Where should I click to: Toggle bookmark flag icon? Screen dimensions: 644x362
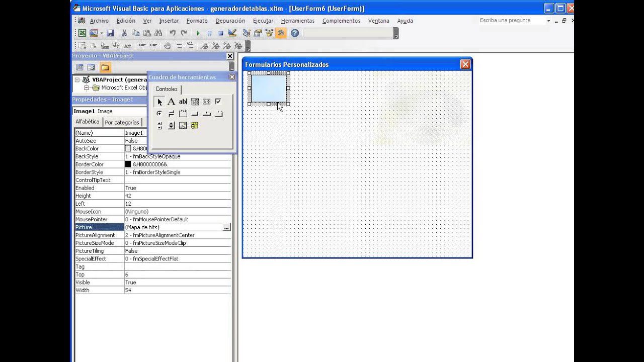[204, 46]
